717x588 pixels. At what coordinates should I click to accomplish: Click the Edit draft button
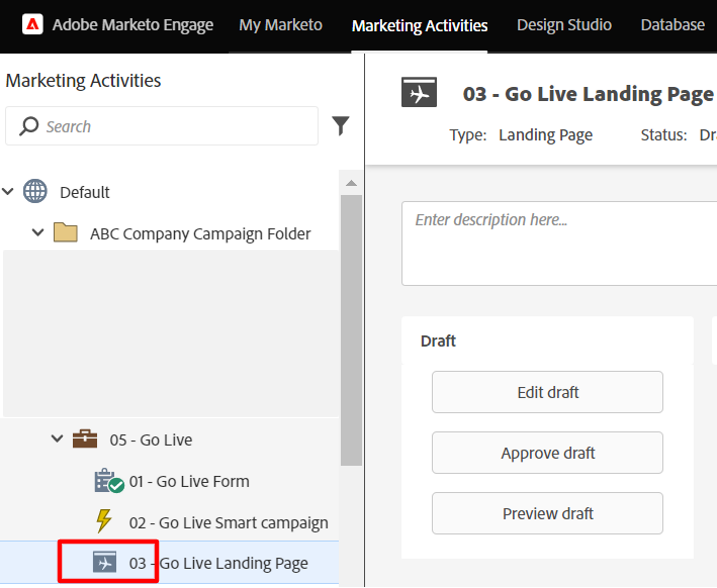click(547, 392)
